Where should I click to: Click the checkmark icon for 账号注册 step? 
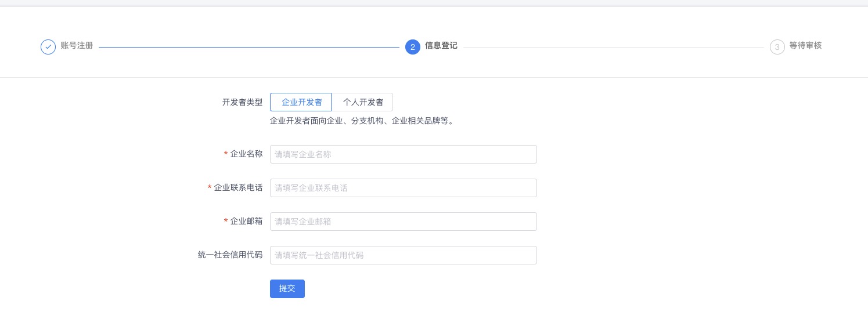point(48,47)
